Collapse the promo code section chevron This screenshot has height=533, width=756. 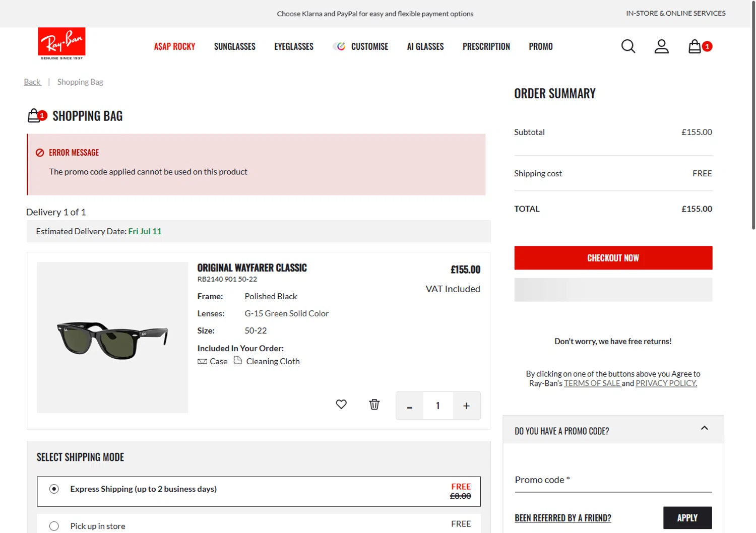(x=705, y=428)
